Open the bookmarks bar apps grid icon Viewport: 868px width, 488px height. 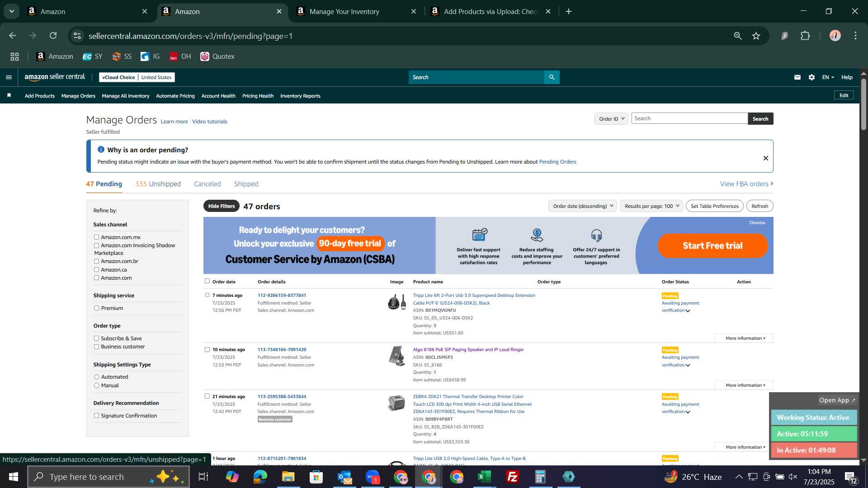coord(14,56)
